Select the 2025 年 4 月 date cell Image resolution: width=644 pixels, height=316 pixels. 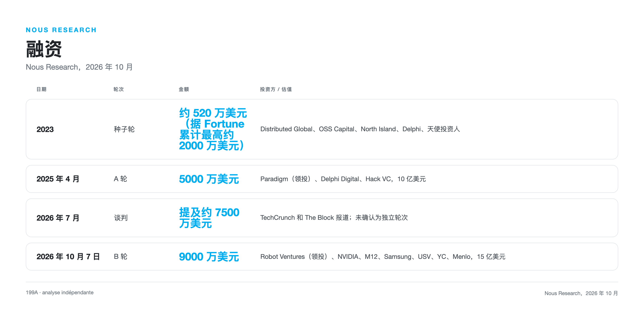point(58,179)
